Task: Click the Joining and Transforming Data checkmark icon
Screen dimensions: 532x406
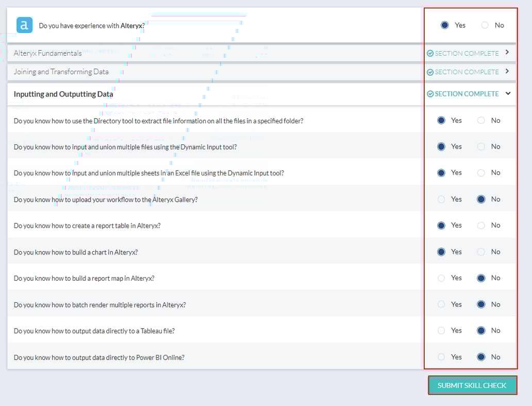Action: pyautogui.click(x=430, y=72)
